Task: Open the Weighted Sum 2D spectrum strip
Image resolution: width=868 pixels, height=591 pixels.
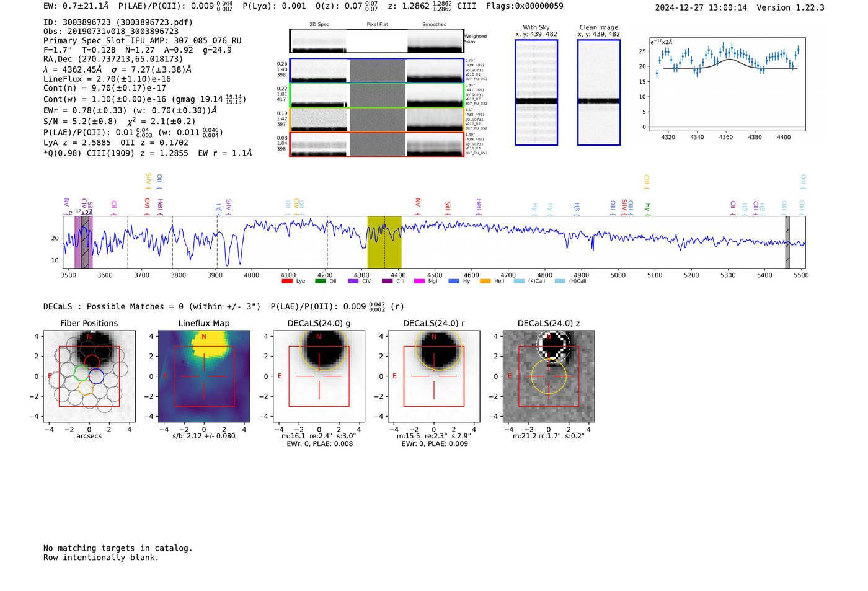Action: 376,41
